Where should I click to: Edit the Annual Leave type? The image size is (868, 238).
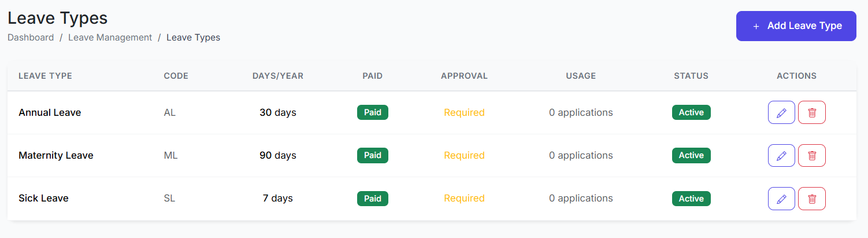(781, 112)
